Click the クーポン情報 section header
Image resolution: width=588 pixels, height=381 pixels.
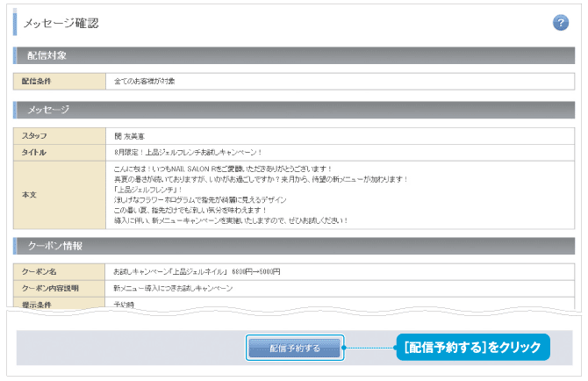(x=56, y=245)
